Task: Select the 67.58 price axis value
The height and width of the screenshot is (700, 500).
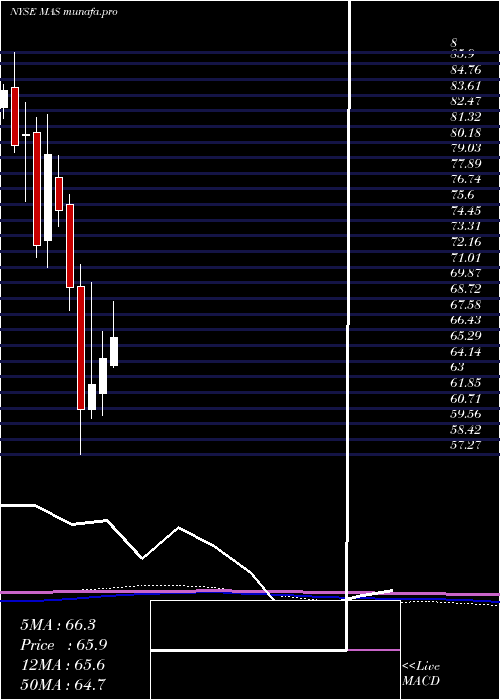Action: (x=466, y=304)
